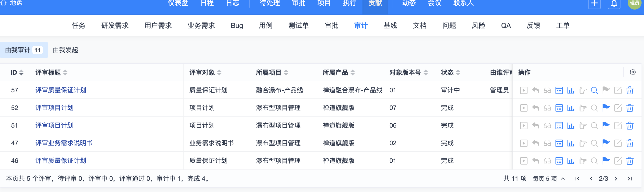
Task: Click the pointing-hand assign icon in row 47
Action: 582,143
